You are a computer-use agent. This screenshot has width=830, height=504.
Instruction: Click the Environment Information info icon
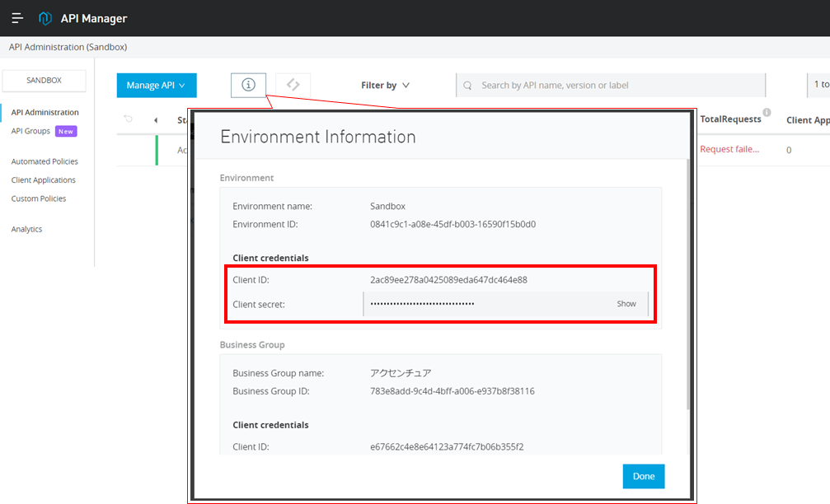pos(248,85)
